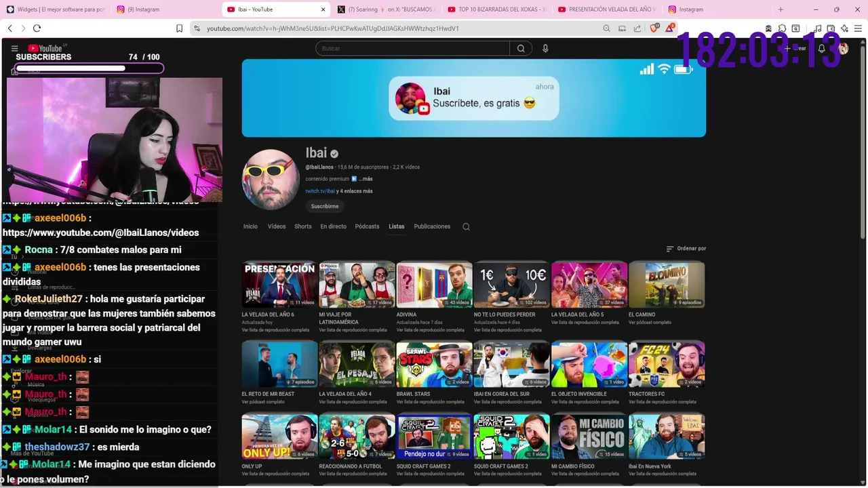The height and width of the screenshot is (488, 868).
Task: Bookmark this page with bookmark icon
Action: [x=179, y=28]
